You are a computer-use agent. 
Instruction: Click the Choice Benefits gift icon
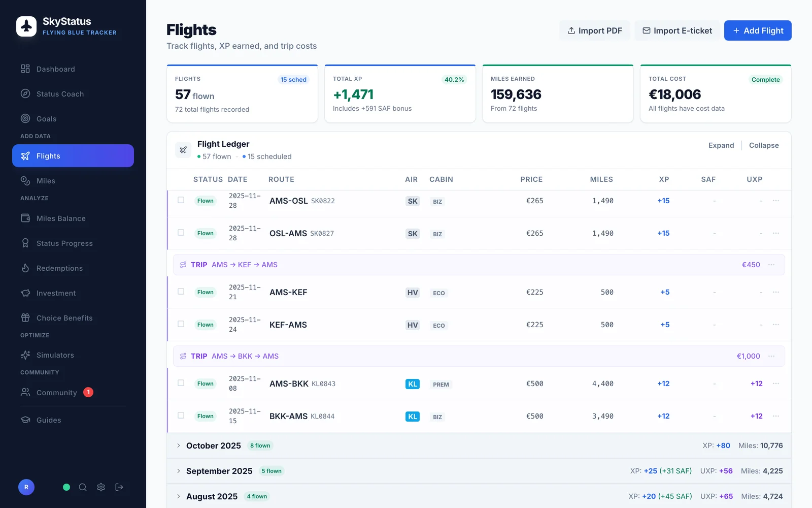point(25,318)
